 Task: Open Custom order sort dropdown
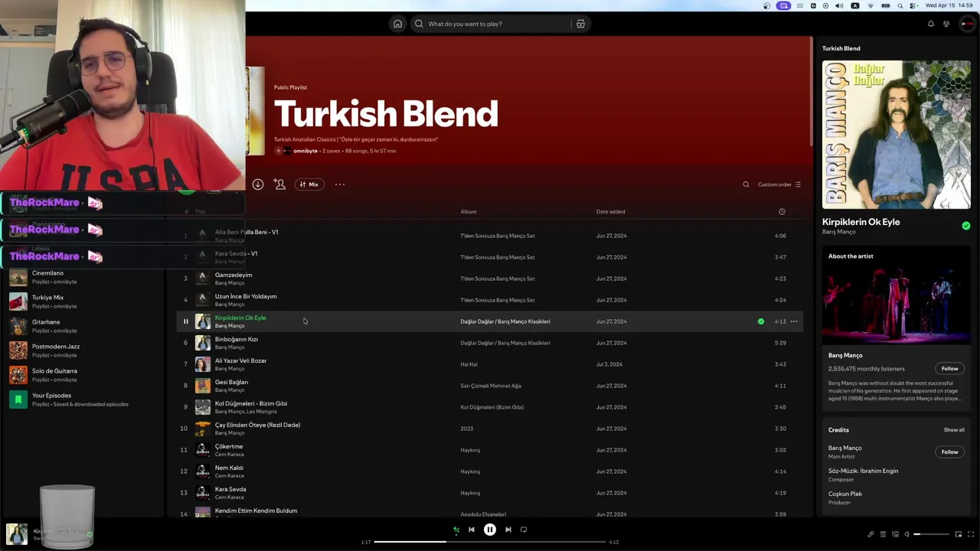[x=779, y=184]
